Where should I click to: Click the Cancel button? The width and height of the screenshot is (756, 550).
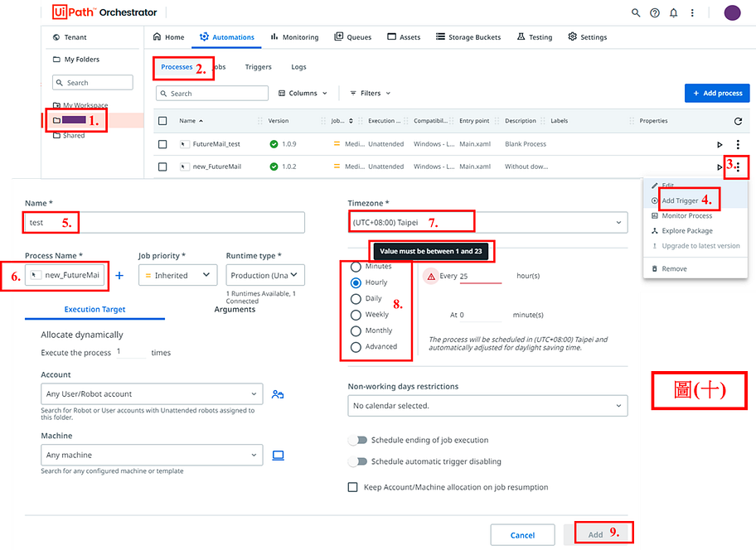tap(522, 535)
